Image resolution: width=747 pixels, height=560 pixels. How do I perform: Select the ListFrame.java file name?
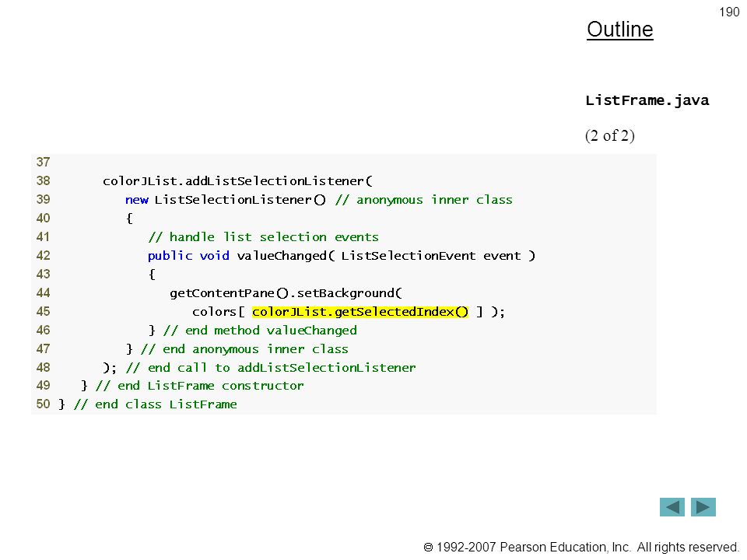point(647,100)
